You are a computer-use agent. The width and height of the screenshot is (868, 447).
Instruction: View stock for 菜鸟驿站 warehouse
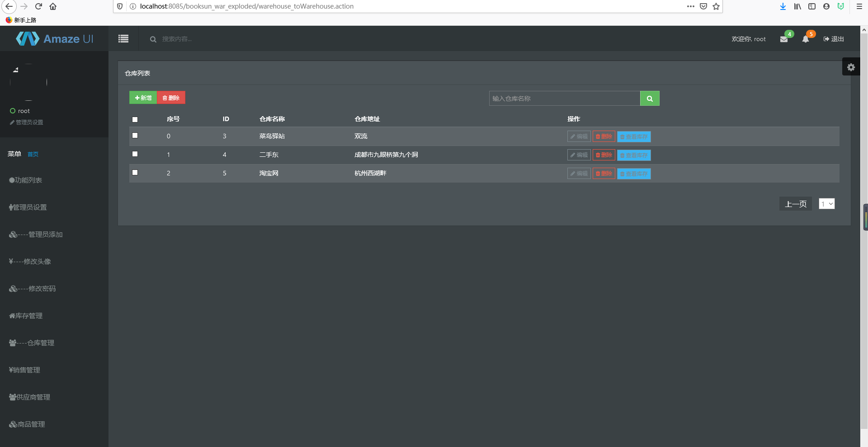point(634,136)
